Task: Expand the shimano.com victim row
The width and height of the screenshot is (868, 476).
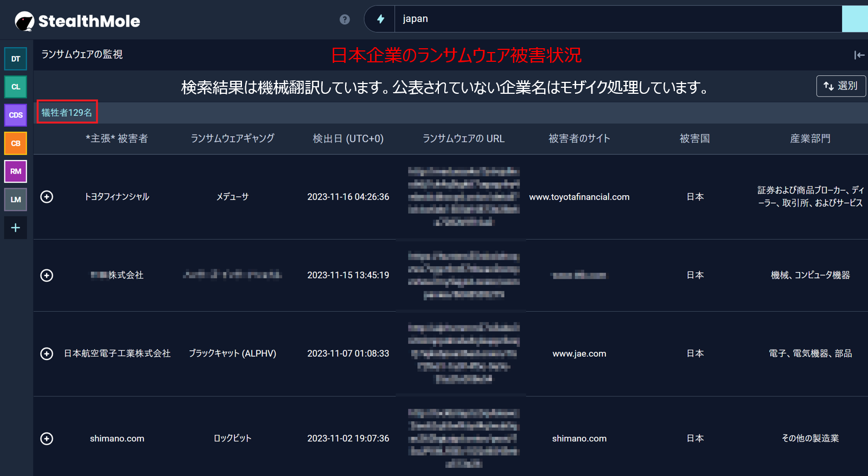Action: pos(47,439)
